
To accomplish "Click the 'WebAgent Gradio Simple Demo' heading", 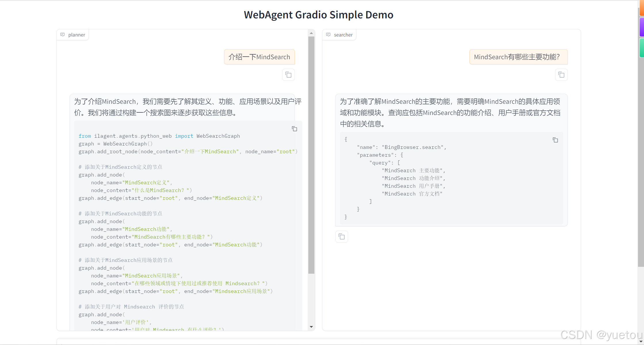I will [x=318, y=15].
